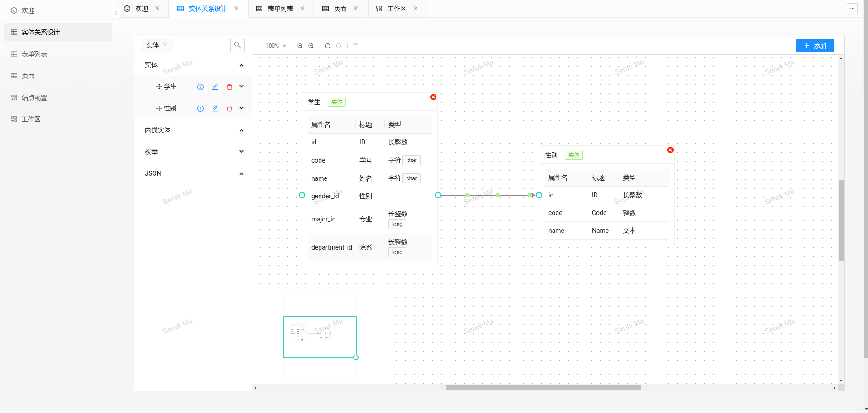
Task: Click the canvas horizontal scrollbar thumb
Action: click(x=543, y=388)
